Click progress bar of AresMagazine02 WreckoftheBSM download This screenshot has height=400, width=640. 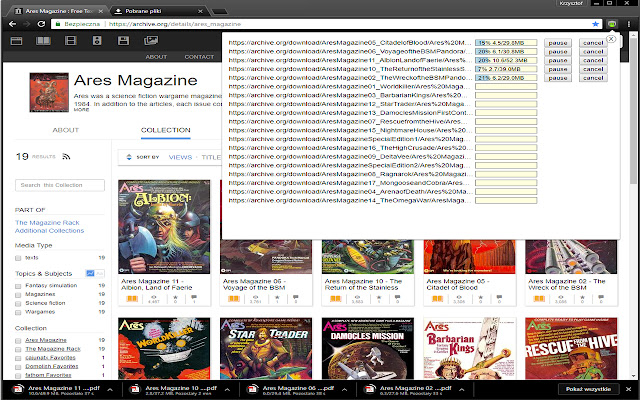coord(506,78)
